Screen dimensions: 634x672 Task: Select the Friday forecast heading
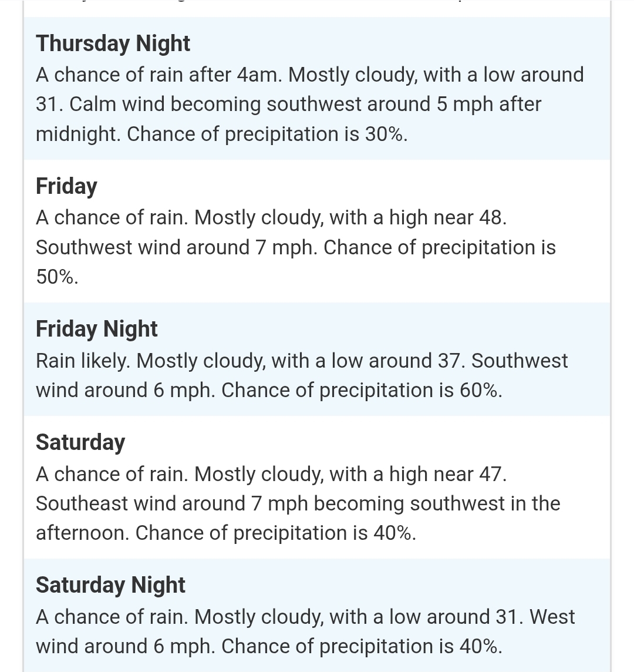(x=66, y=186)
